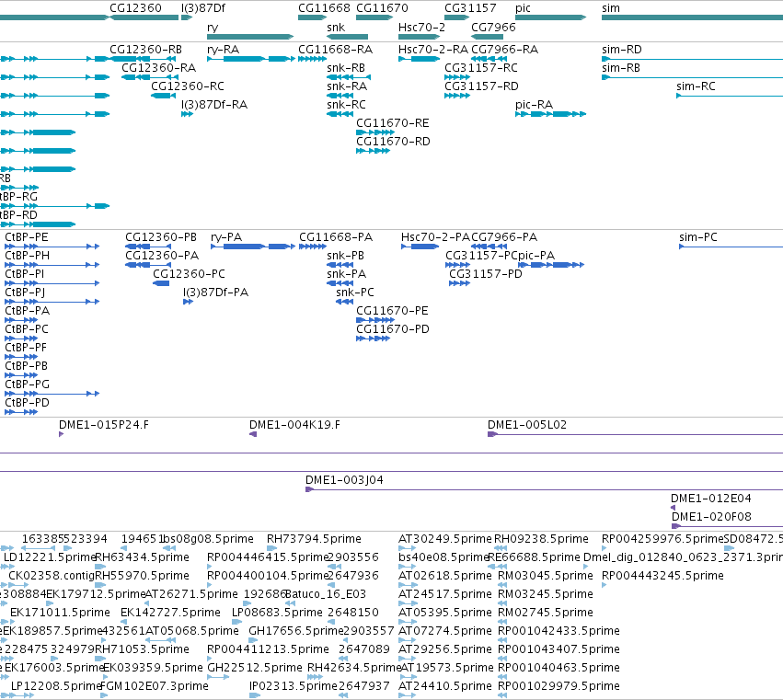
Task: Click the DME1-012E04 BAC label
Action: pyautogui.click(x=710, y=499)
